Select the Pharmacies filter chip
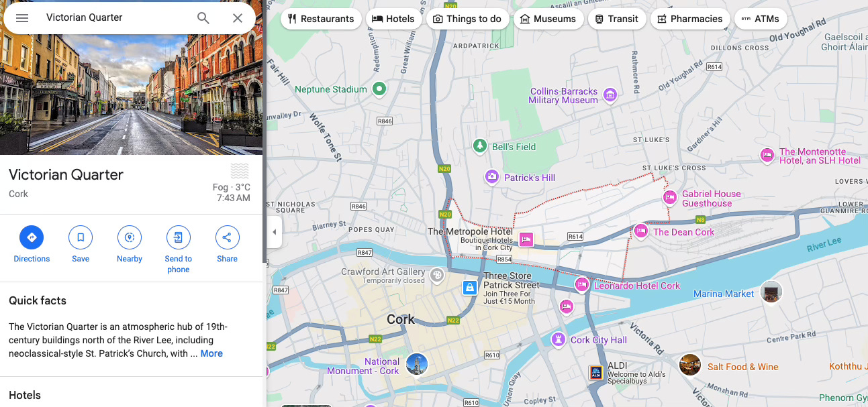Screen dimensions: 868x407 pyautogui.click(x=690, y=19)
